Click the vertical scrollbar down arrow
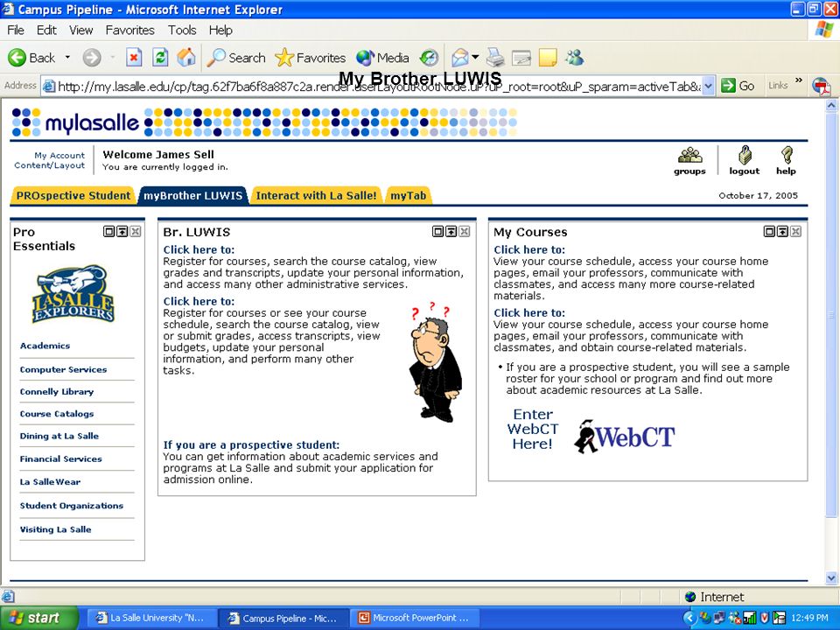This screenshot has height=630, width=840. (x=831, y=577)
